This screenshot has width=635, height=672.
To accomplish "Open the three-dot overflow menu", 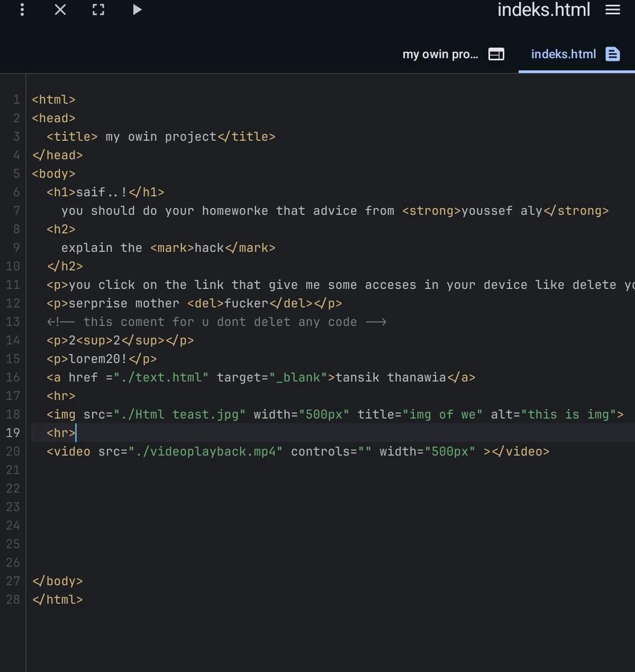I will [22, 10].
